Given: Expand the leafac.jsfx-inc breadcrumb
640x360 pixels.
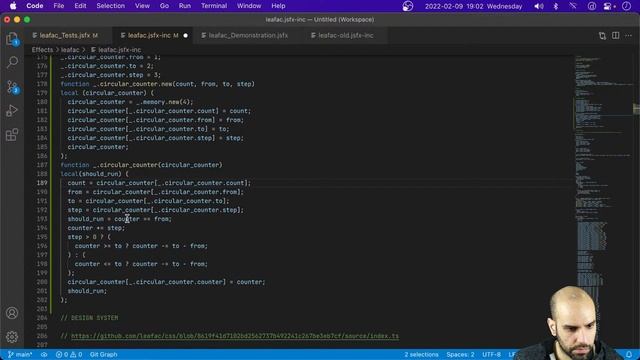Looking at the screenshot, I should click(116, 50).
